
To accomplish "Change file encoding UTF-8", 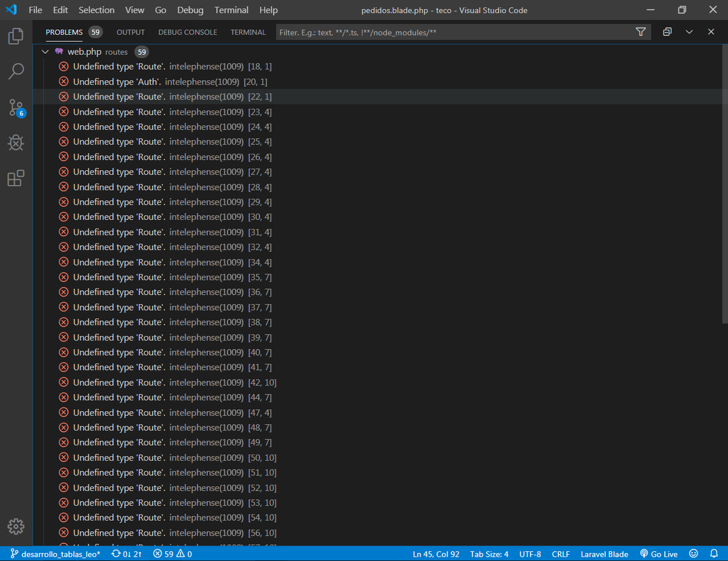I will coord(530,554).
